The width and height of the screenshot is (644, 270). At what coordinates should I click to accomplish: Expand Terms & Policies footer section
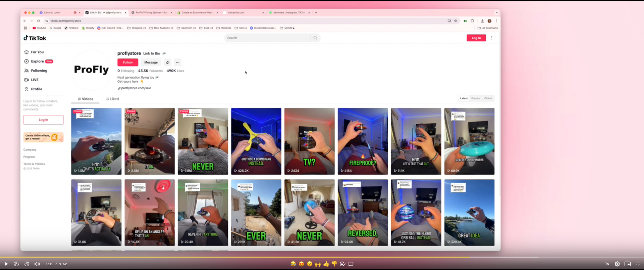[34, 164]
